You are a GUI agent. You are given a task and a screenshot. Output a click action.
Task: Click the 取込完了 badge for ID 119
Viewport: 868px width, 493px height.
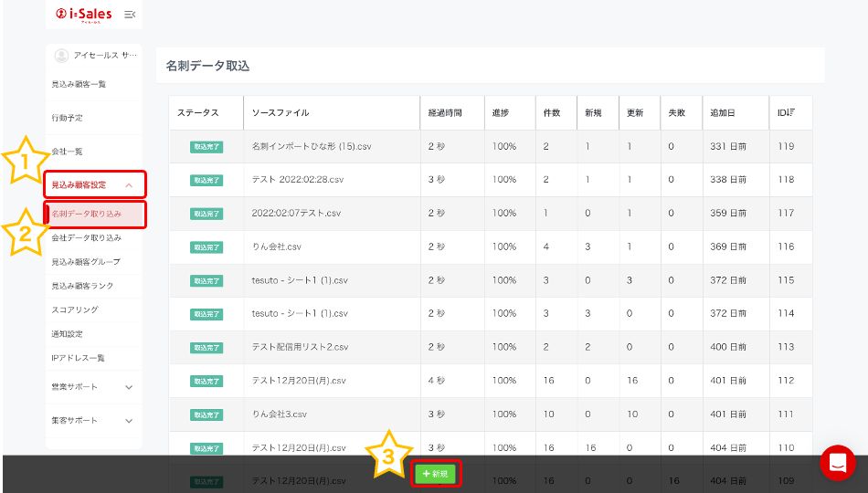206,147
